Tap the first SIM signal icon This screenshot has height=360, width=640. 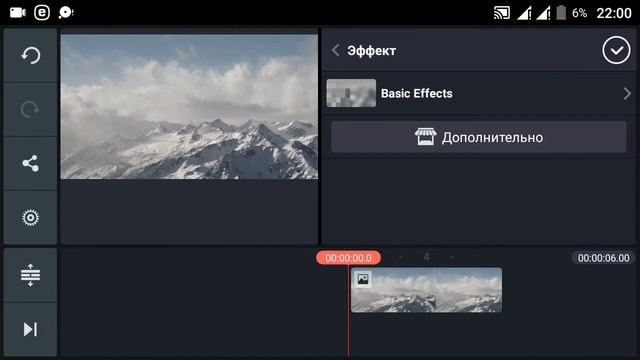pos(524,13)
